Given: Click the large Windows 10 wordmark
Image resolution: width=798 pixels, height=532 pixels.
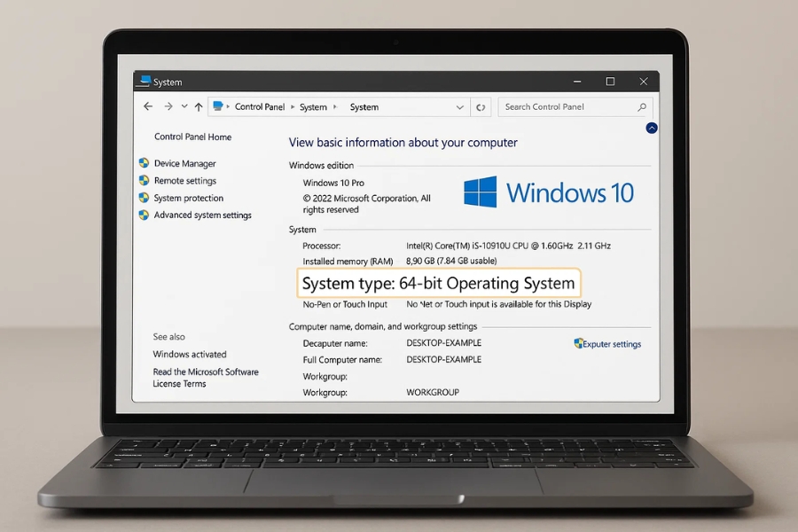Looking at the screenshot, I should point(570,193).
